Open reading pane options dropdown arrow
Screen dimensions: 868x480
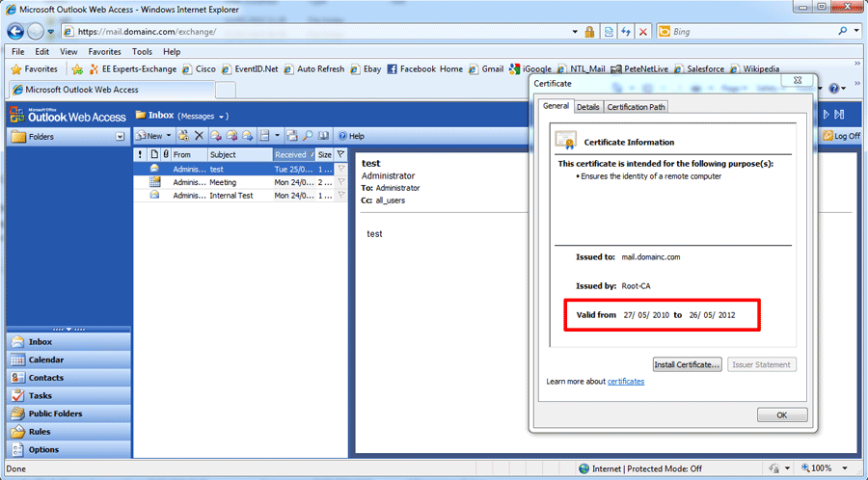[278, 136]
